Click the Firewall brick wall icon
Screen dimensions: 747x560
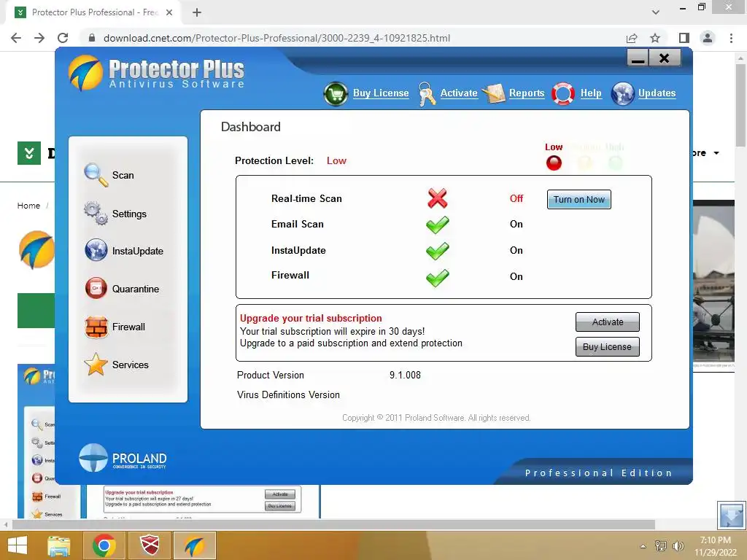[x=96, y=327]
